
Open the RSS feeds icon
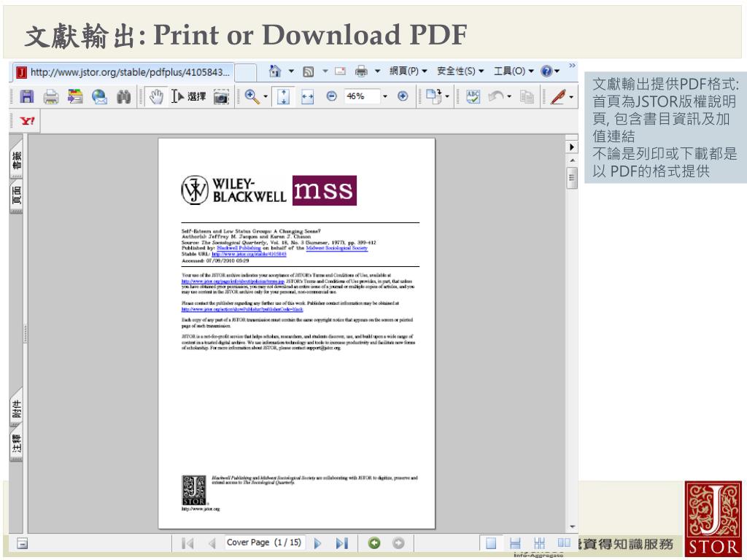pos(309,71)
